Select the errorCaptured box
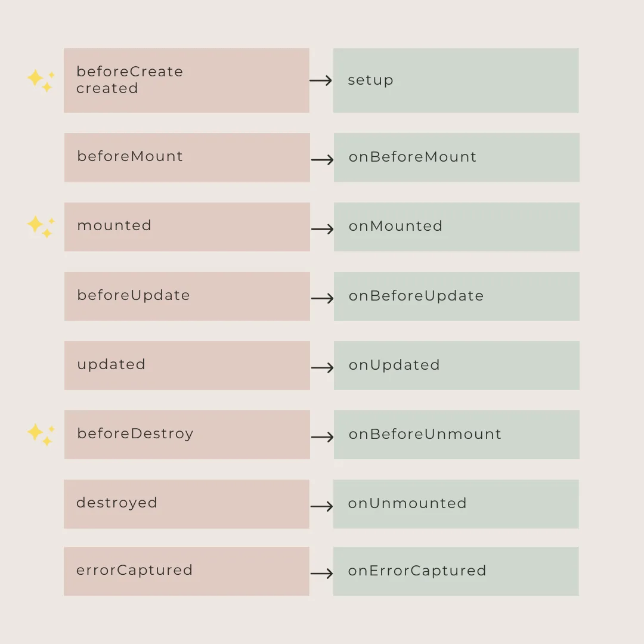The width and height of the screenshot is (644, 644). pyautogui.click(x=187, y=571)
